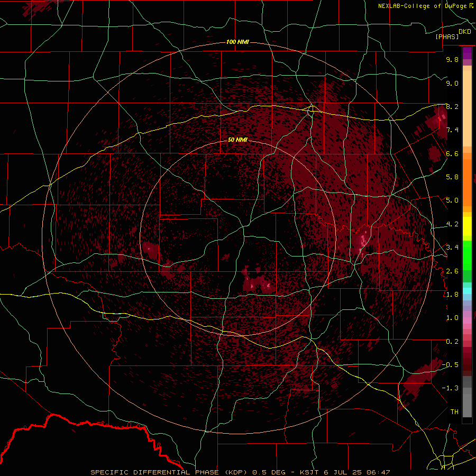Click the 9.0 value on color scale
The image size is (476, 476).
coord(452,83)
